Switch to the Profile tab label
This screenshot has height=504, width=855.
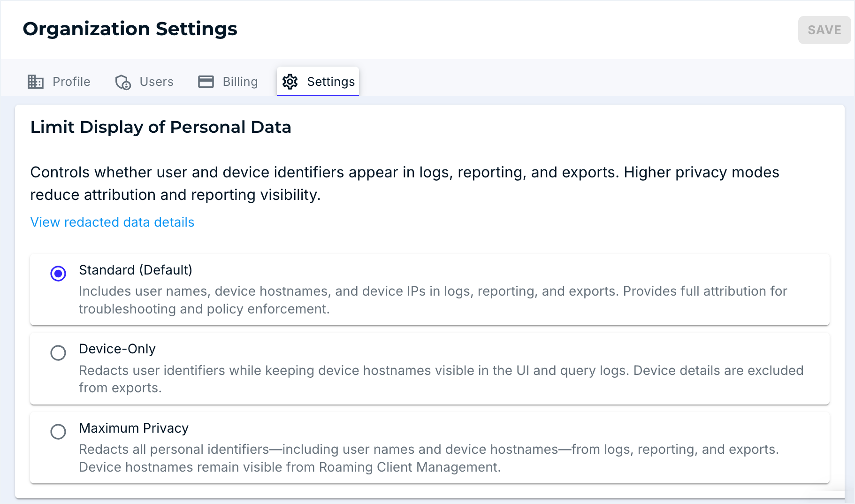tap(71, 82)
